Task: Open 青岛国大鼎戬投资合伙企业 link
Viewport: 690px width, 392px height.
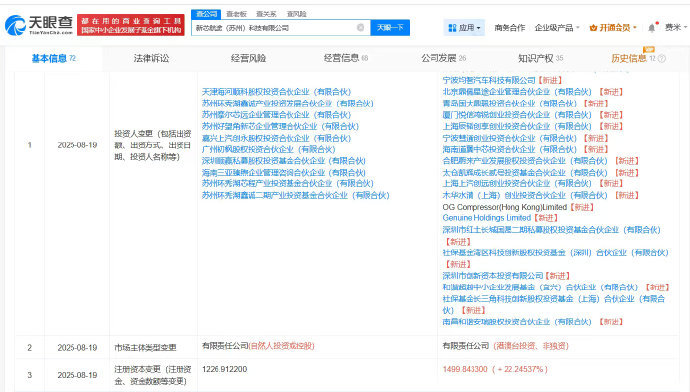Action: (509, 103)
